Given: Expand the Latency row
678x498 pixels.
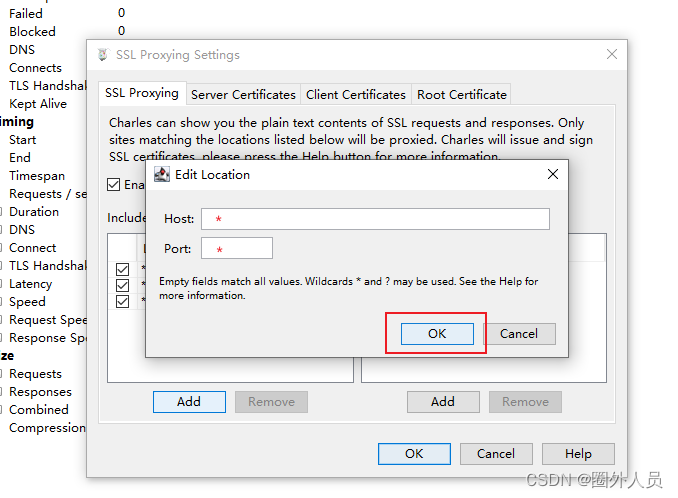Looking at the screenshot, I should pyautogui.click(x=1, y=284).
